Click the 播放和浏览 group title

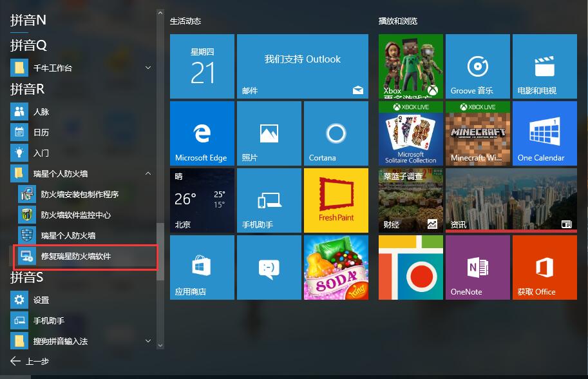(398, 21)
